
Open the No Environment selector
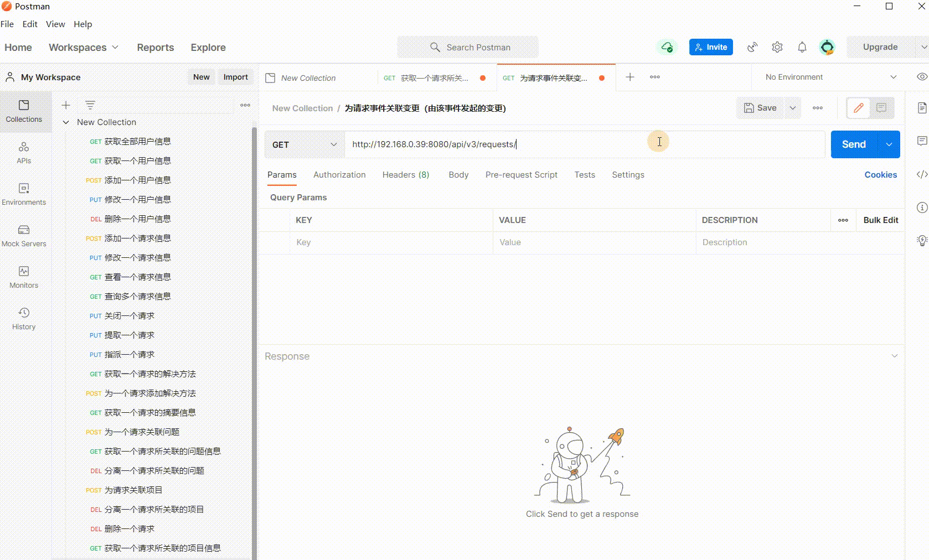click(830, 77)
